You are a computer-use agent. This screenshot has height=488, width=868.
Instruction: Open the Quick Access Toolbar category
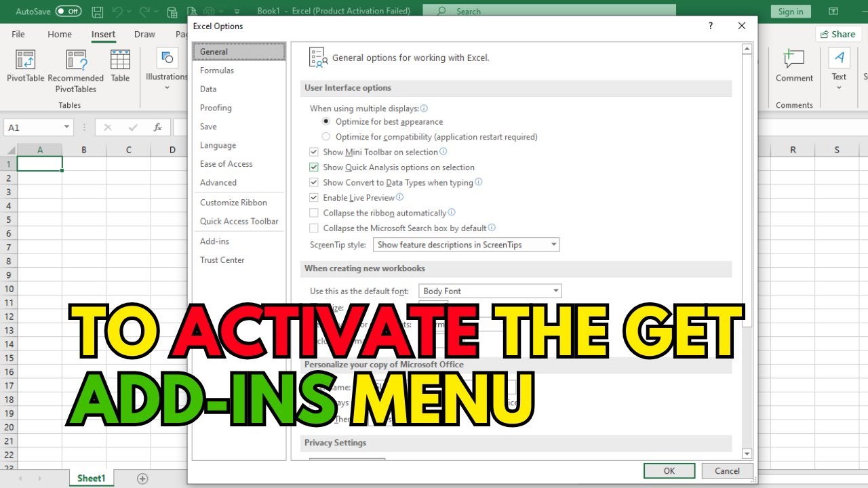coord(239,221)
